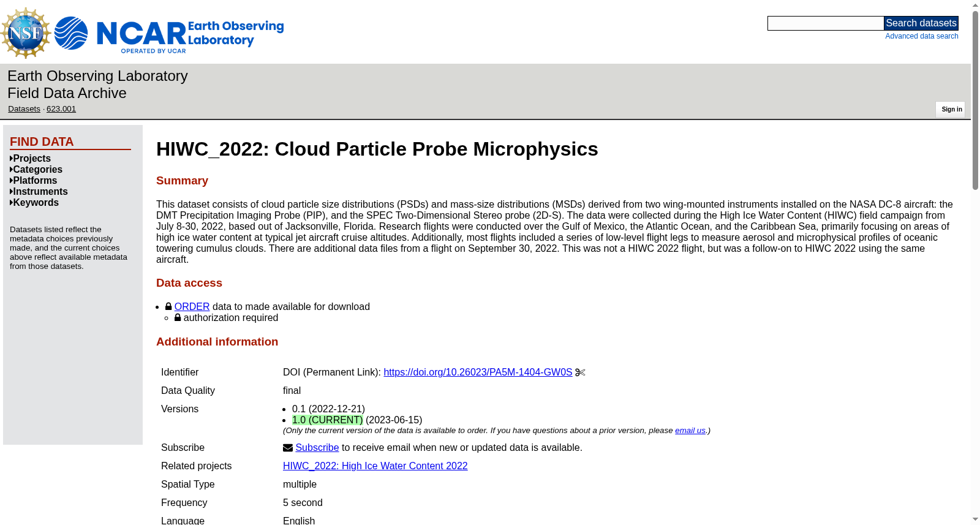The image size is (980, 525).
Task: Open the NCAR Earth Observing Laboratory logo
Action: coord(169,34)
